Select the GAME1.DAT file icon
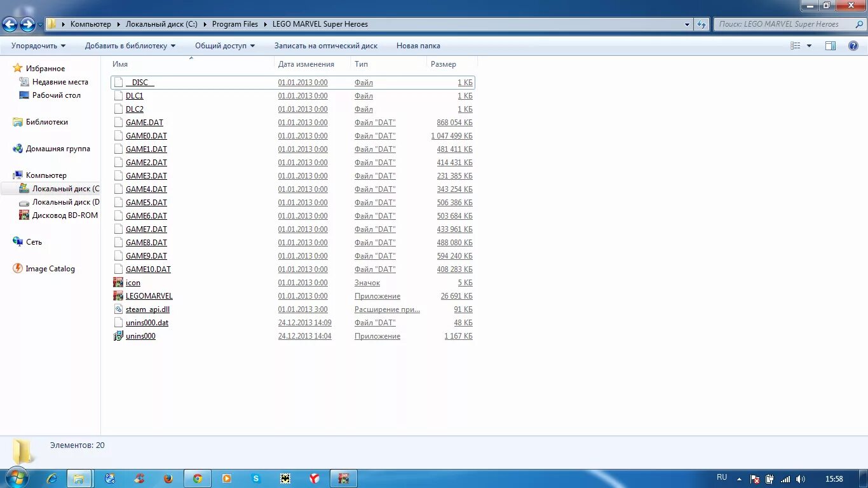This screenshot has width=868, height=488. (x=118, y=149)
